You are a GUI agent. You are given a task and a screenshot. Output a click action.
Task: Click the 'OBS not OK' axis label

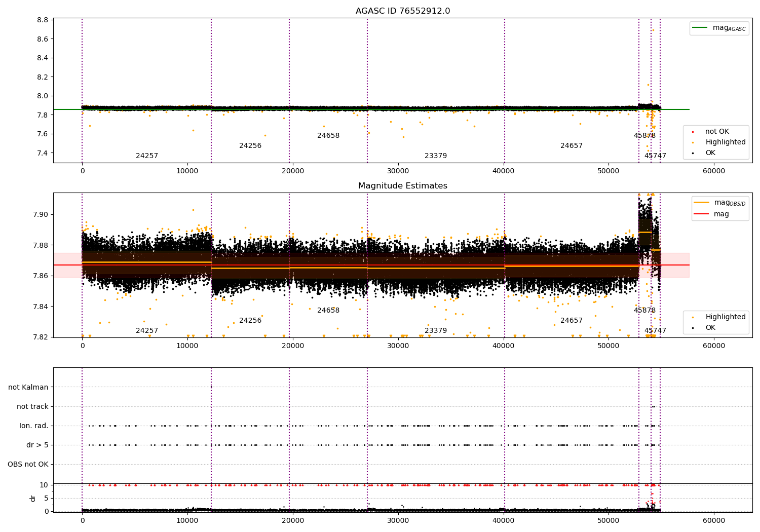coord(28,465)
